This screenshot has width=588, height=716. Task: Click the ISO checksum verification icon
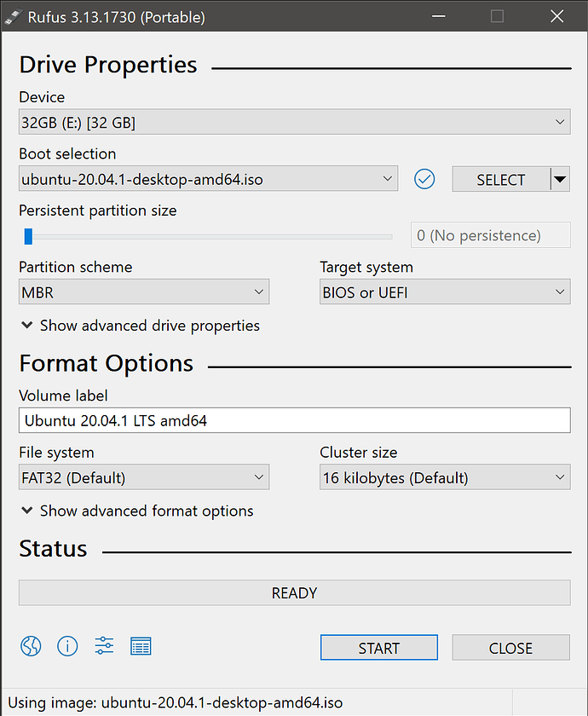[x=424, y=179]
